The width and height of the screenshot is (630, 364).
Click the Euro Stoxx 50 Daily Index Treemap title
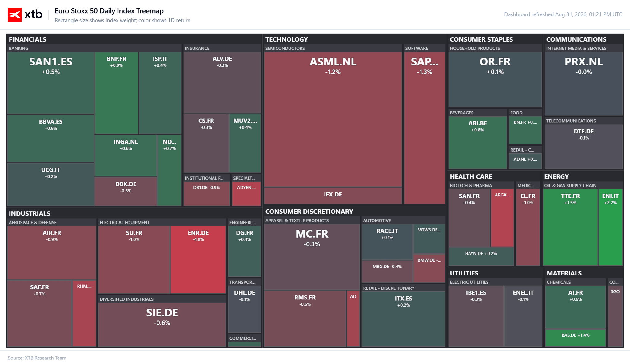tap(109, 11)
